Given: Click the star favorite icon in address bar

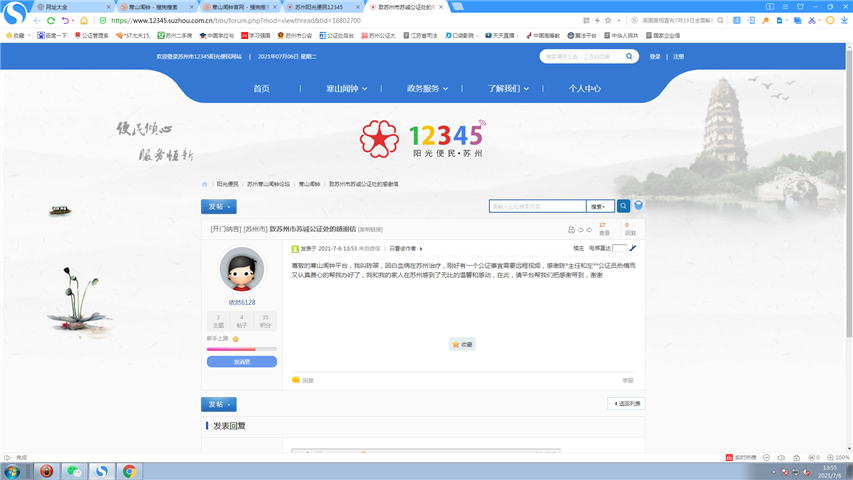Looking at the screenshot, I should tap(608, 21).
